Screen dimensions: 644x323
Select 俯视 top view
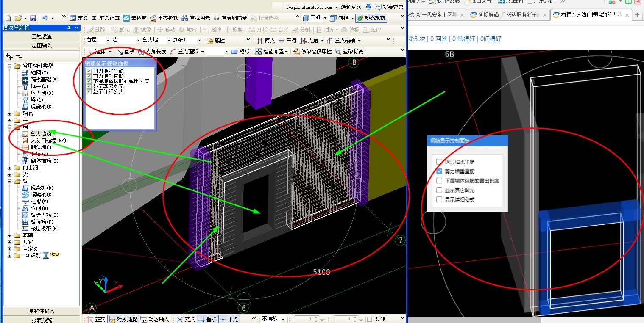point(339,18)
